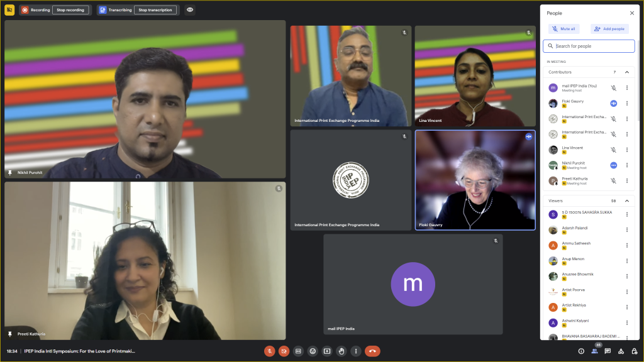Click the red leave call button
This screenshot has width=644, height=362.
coord(372,351)
